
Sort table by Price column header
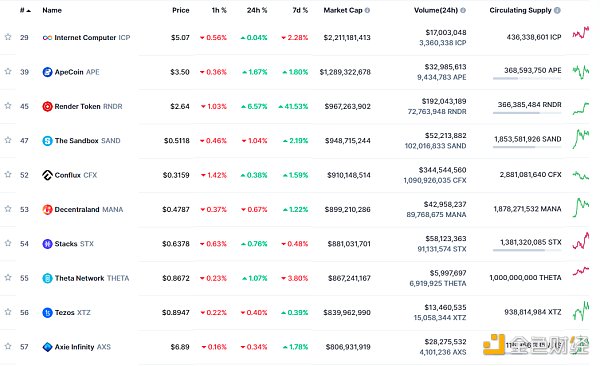[x=181, y=10]
